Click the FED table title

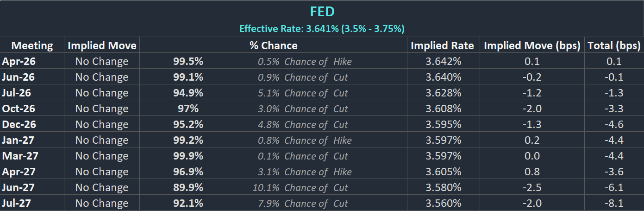(322, 12)
